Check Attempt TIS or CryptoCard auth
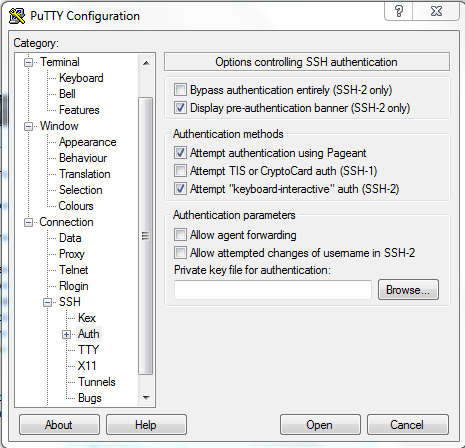The width and height of the screenshot is (465, 448). coord(180,171)
